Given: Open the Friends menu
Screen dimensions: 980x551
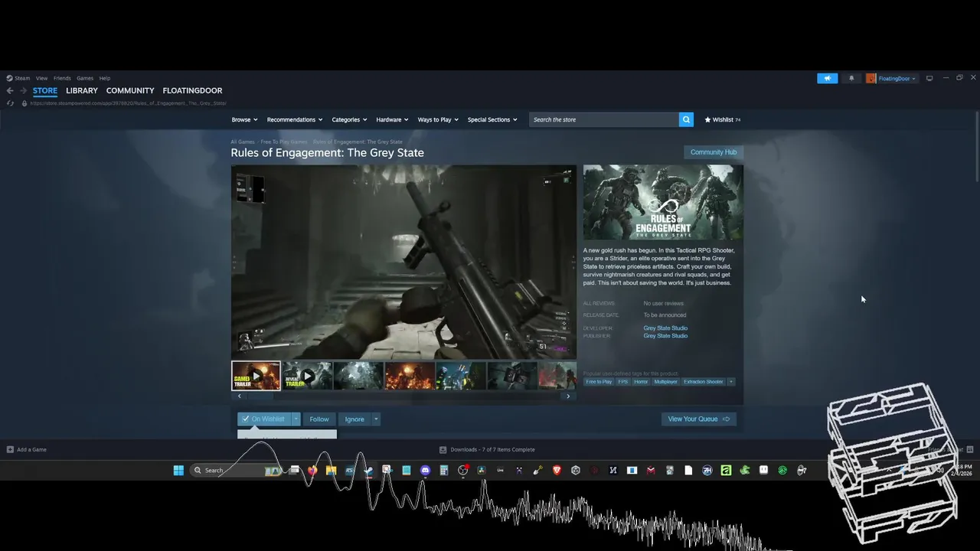Looking at the screenshot, I should pos(62,78).
